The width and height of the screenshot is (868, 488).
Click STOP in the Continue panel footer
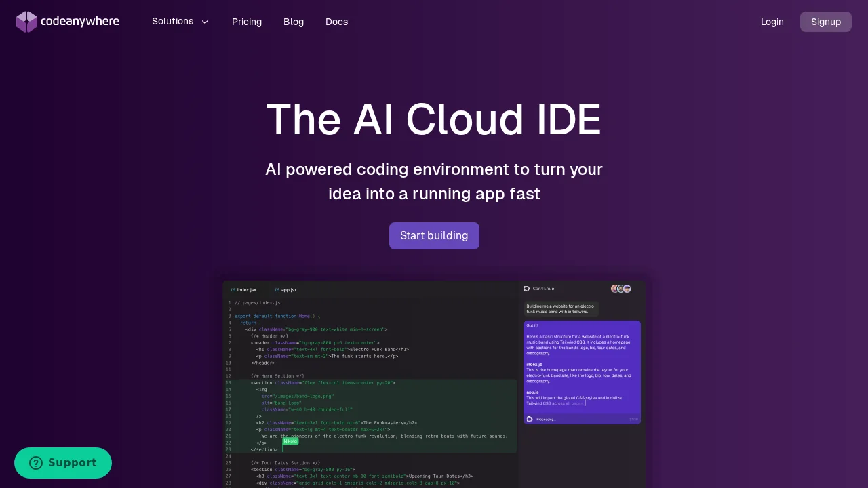633,419
